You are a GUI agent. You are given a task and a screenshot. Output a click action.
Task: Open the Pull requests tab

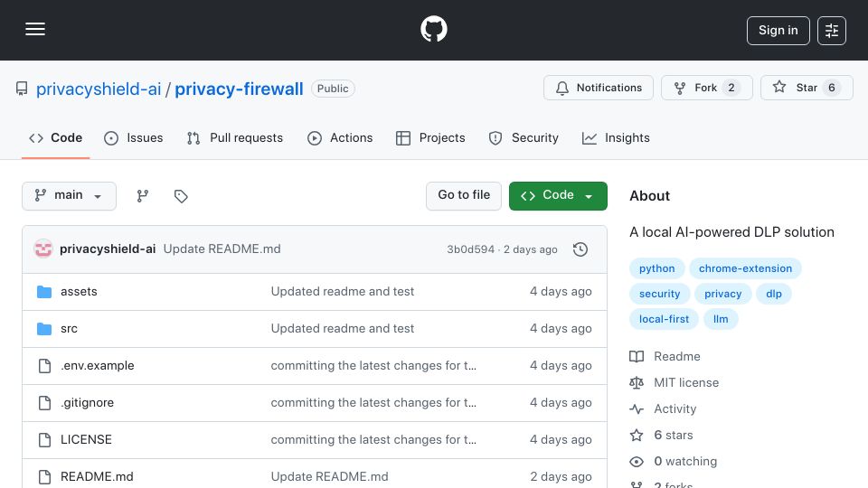point(235,137)
